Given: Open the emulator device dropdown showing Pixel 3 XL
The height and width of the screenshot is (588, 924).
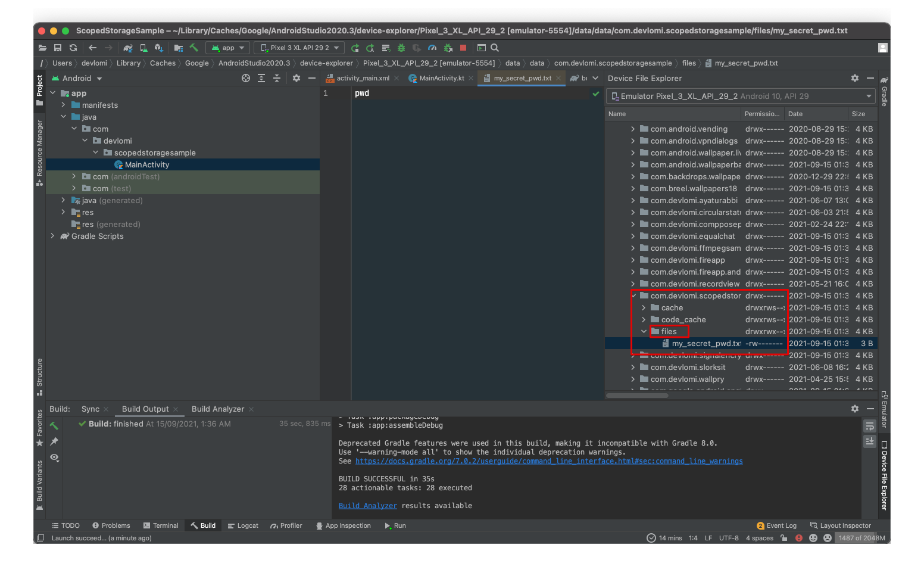Looking at the screenshot, I should tap(299, 48).
